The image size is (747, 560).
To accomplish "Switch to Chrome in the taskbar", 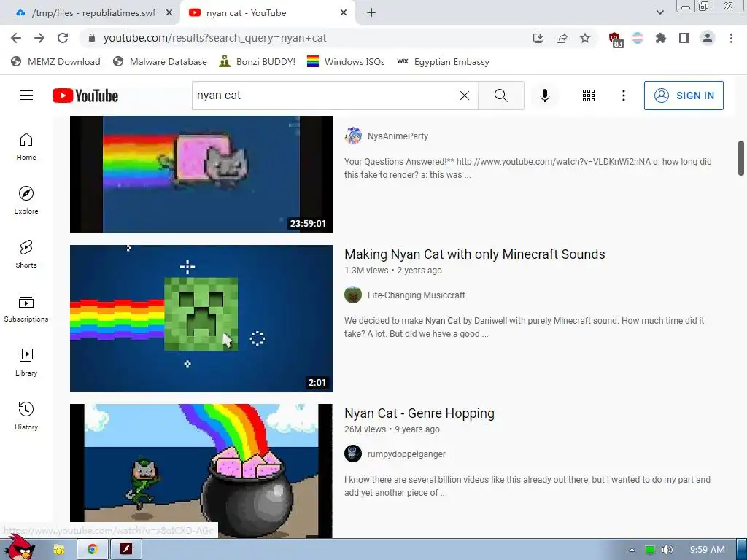I will click(x=93, y=550).
